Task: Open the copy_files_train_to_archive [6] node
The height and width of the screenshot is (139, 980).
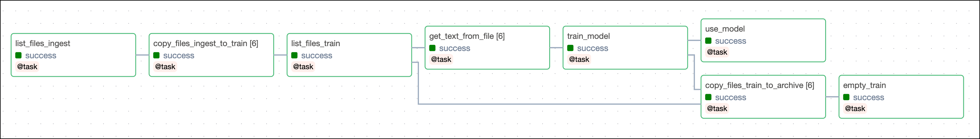Action: coord(759,85)
